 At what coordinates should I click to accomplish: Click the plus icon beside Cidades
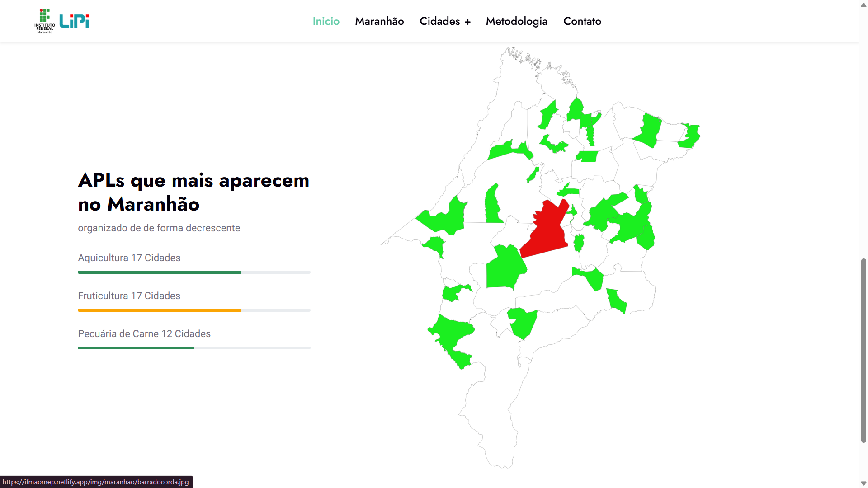pyautogui.click(x=467, y=22)
